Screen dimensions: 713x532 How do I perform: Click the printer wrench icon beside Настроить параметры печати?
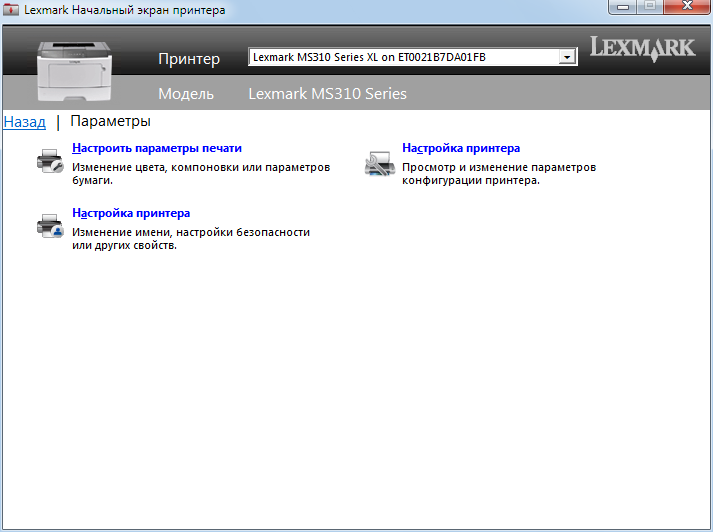tap(50, 161)
